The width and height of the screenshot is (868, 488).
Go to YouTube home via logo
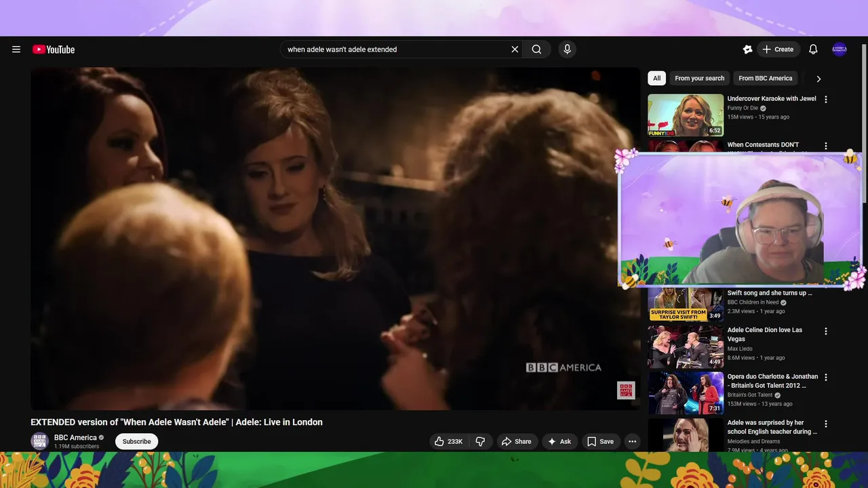tap(54, 49)
